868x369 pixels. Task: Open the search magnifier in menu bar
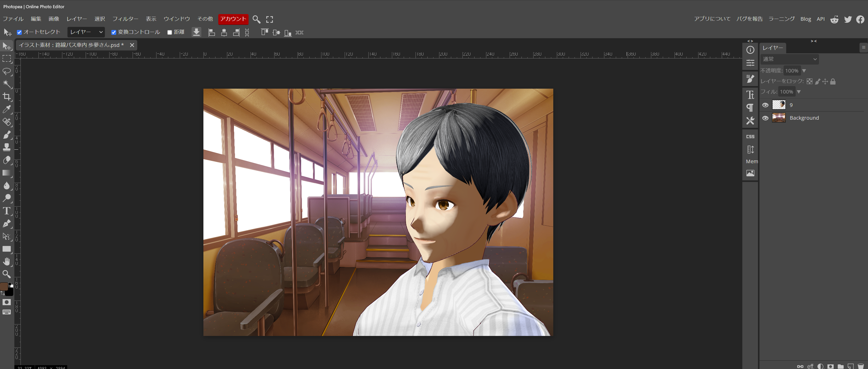(256, 19)
